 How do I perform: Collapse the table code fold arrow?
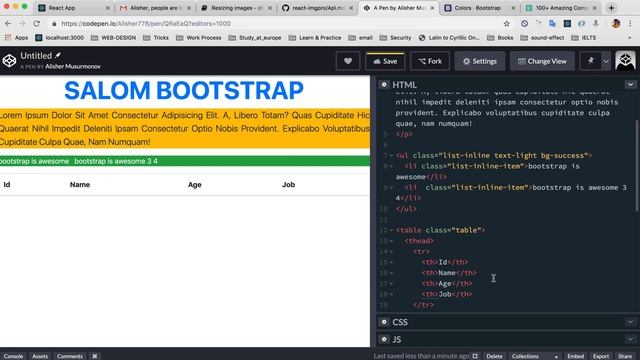click(391, 230)
